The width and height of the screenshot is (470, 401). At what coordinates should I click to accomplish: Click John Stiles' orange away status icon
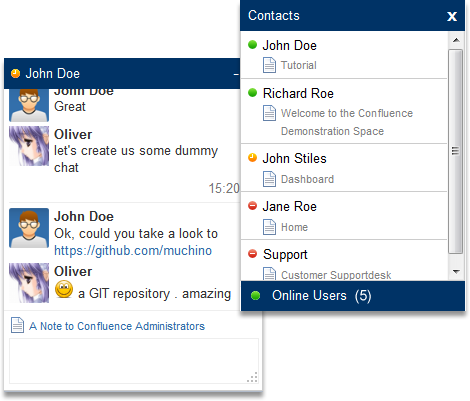pos(253,158)
